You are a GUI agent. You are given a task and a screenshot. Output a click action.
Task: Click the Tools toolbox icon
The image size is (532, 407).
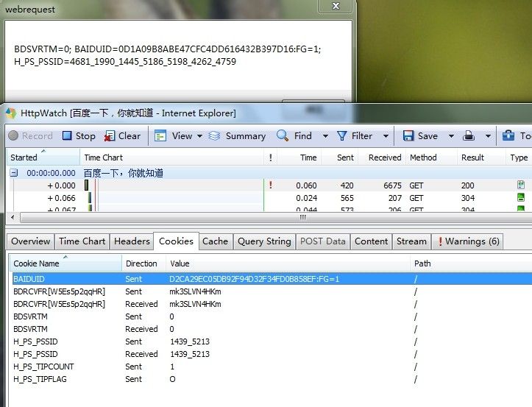point(508,135)
